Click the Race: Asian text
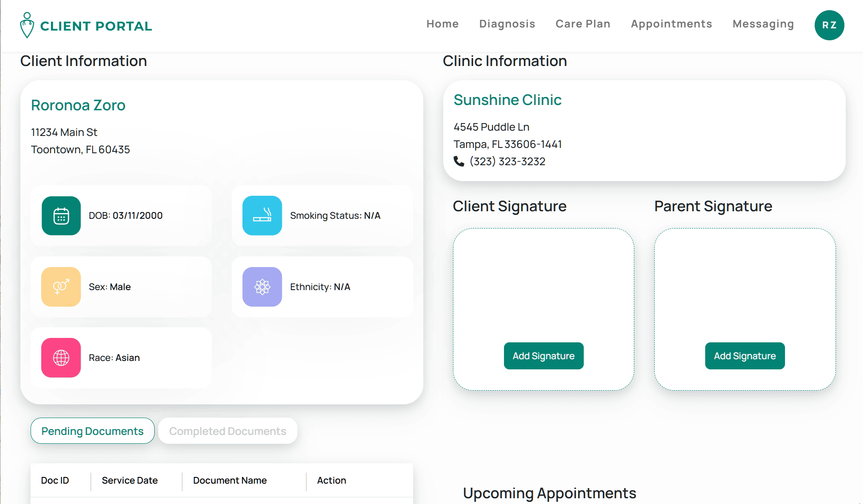Viewport: 863px width, 504px height. point(114,358)
